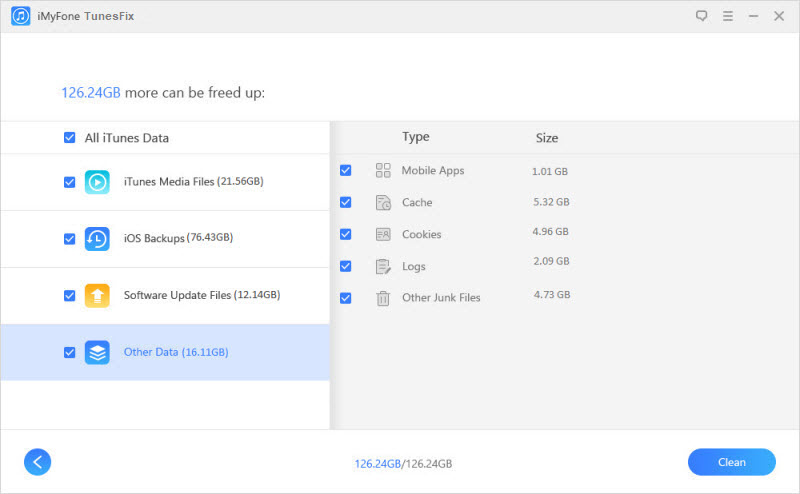
Task: Click the Other Junk Files row label
Action: (441, 298)
